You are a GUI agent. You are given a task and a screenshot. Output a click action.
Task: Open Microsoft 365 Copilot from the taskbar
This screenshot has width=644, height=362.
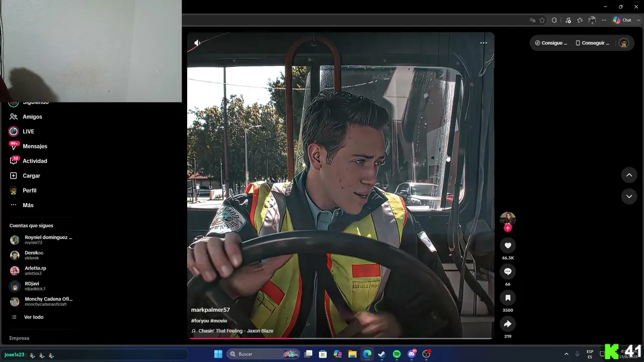[x=338, y=354]
